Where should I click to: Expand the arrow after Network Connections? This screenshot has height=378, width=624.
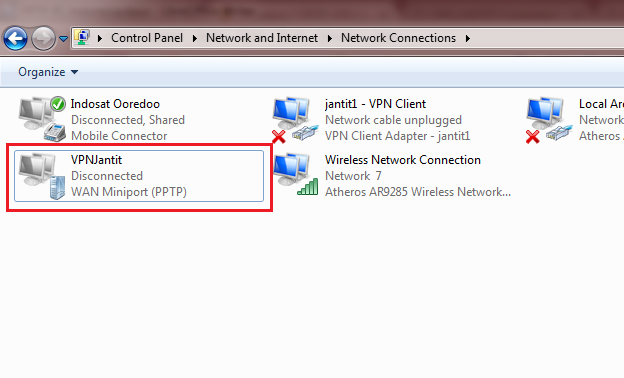coord(468,38)
